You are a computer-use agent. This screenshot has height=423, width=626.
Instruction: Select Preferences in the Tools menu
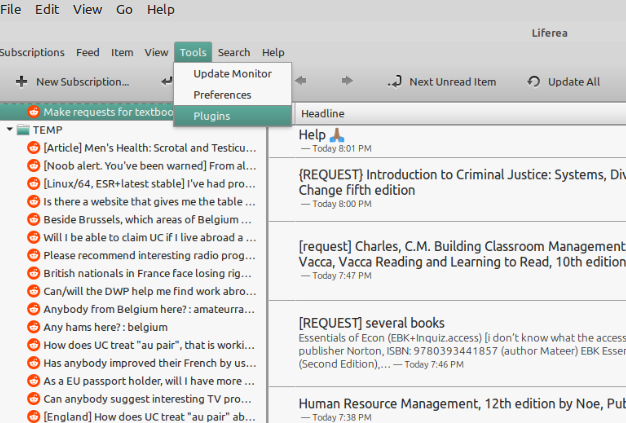222,95
